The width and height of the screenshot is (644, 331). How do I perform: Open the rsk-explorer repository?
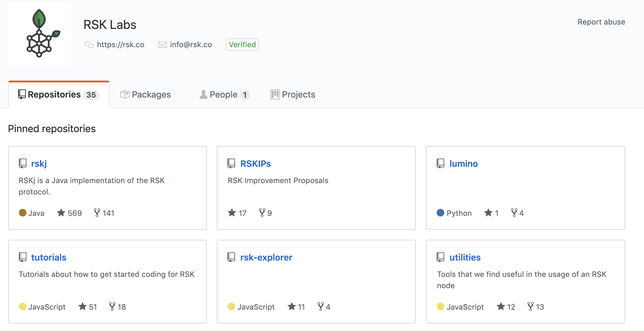pyautogui.click(x=266, y=257)
